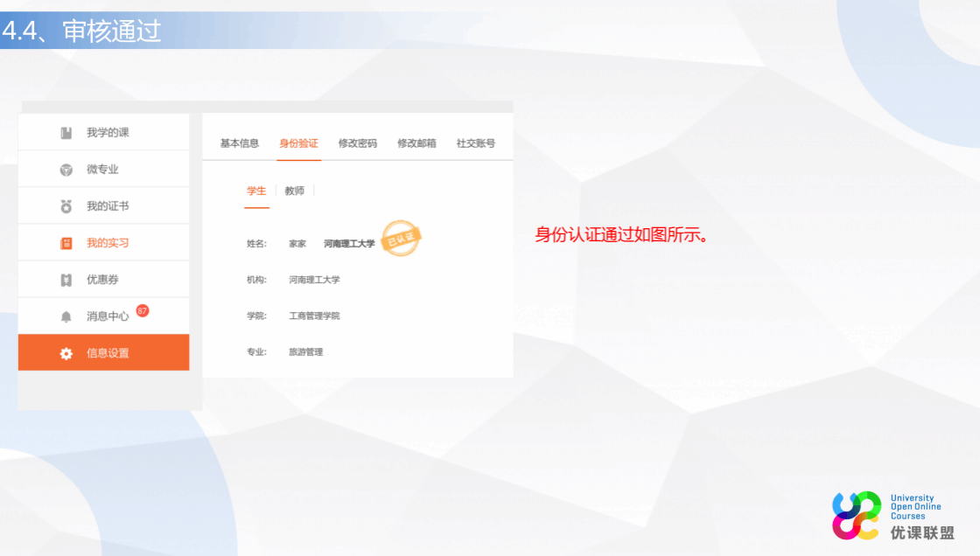Viewport: 980px width, 556px height.
Task: Open 我的证书 in the sidebar
Action: click(x=108, y=206)
